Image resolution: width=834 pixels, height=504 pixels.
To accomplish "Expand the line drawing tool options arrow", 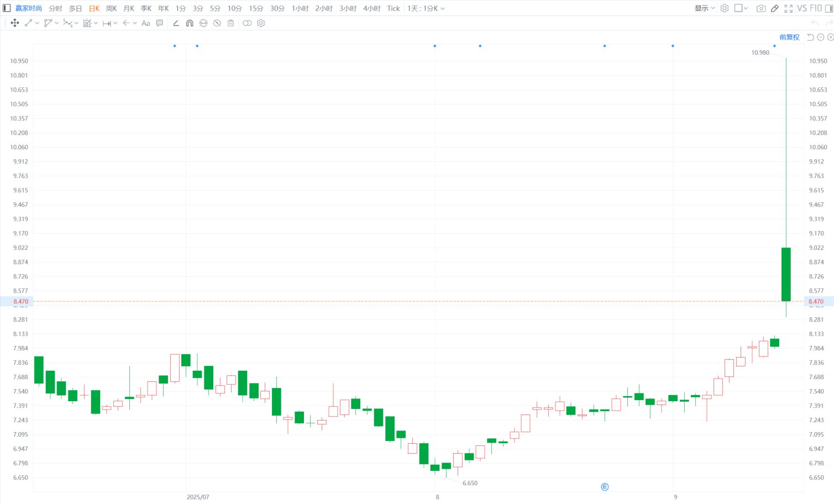I will [x=37, y=23].
